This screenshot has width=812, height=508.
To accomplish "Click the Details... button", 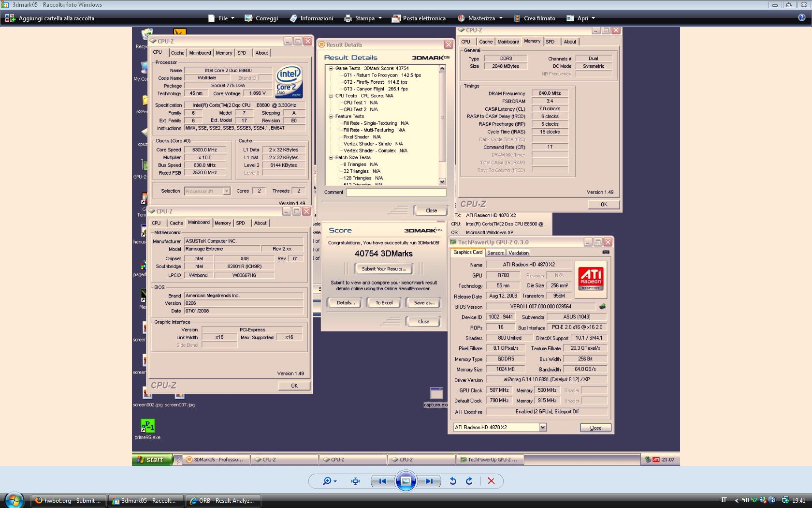I will coord(346,303).
